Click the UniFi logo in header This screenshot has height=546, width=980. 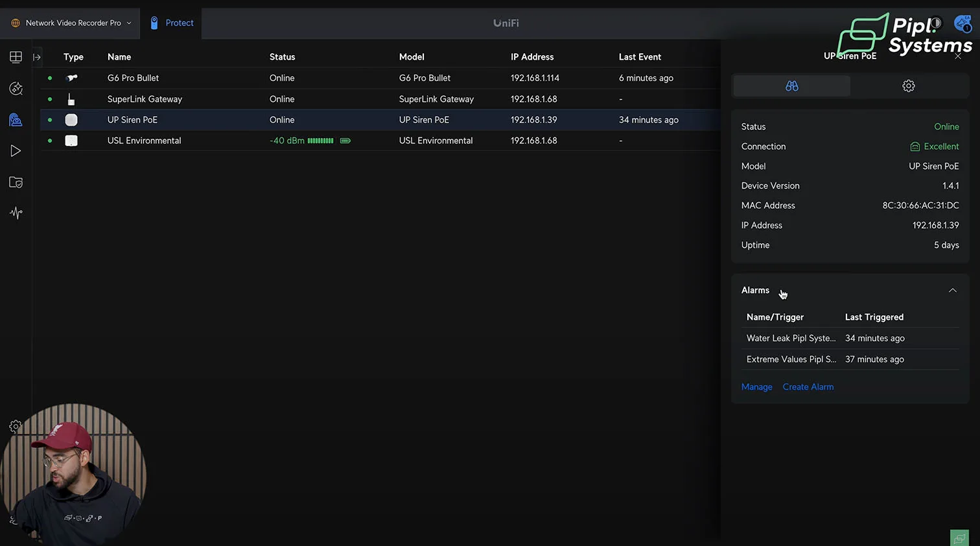(506, 23)
